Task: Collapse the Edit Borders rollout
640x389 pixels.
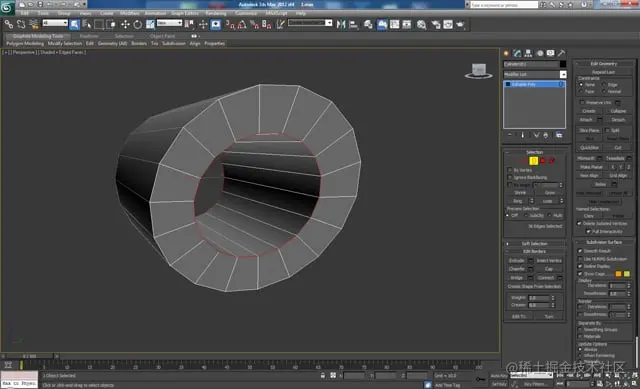Action: click(534, 251)
